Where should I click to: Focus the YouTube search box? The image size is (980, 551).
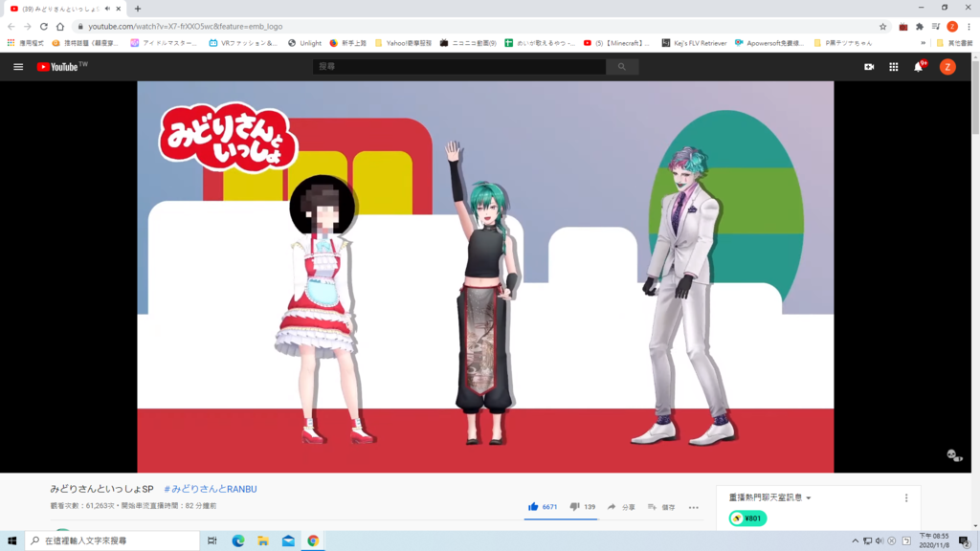459,67
